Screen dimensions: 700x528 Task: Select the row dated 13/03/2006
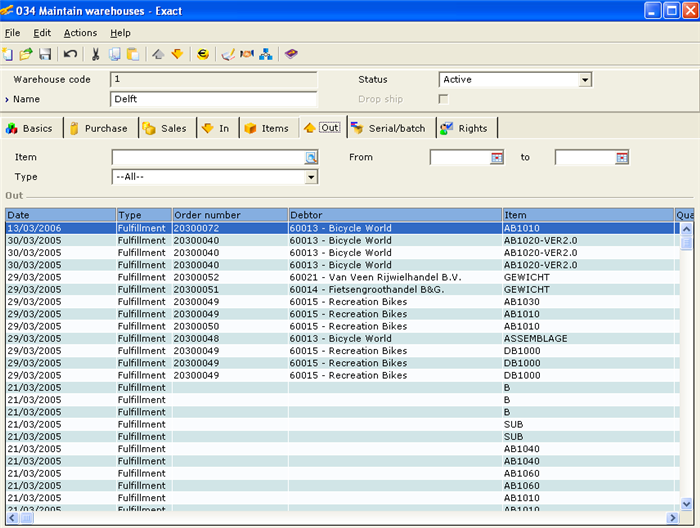click(x=342, y=228)
